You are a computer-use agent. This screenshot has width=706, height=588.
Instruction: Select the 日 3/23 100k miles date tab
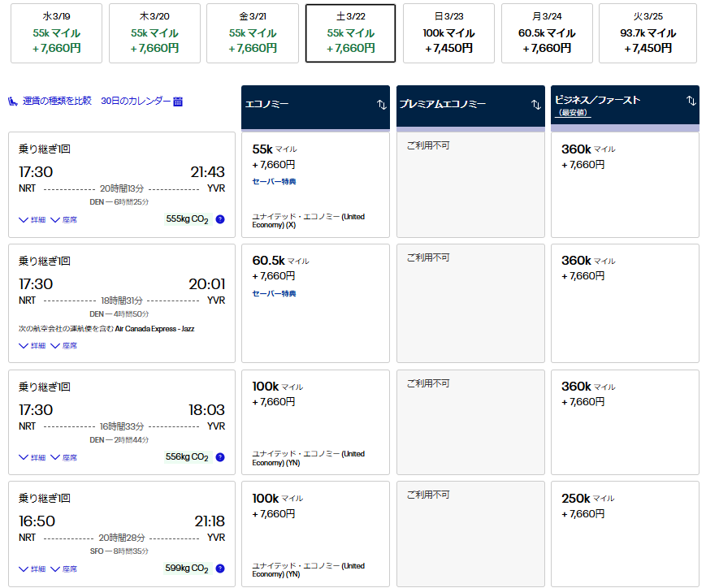(449, 33)
